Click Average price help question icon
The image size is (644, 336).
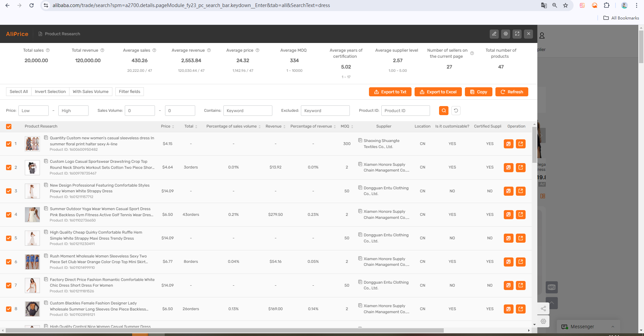point(257,50)
